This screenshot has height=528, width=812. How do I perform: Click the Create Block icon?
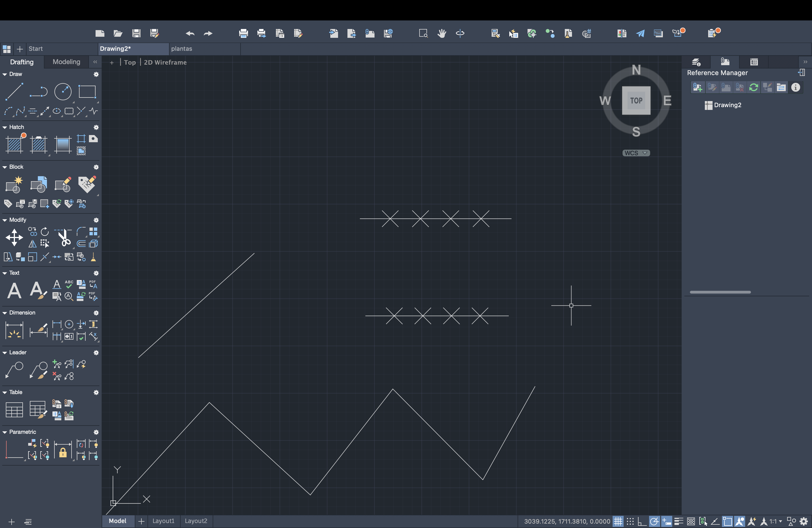[14, 184]
